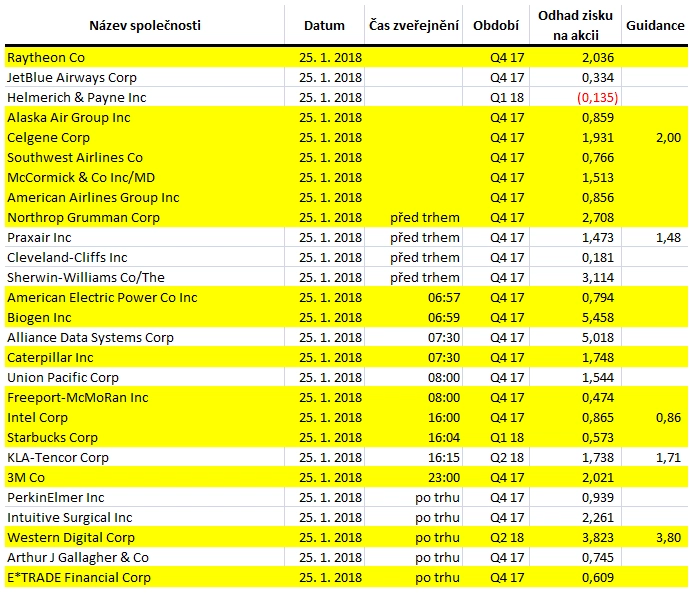
Task: Click 'před trhem' in Northrop Grumman row
Action: click(x=425, y=218)
